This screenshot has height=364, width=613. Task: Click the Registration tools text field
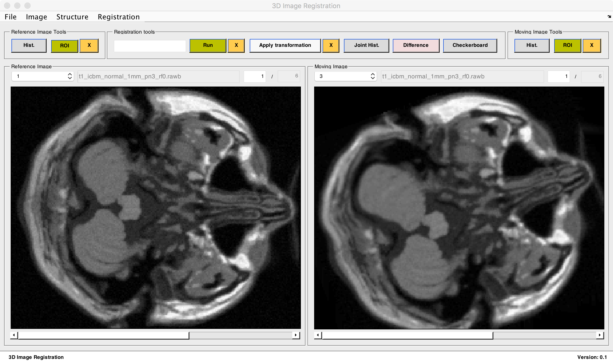[150, 46]
